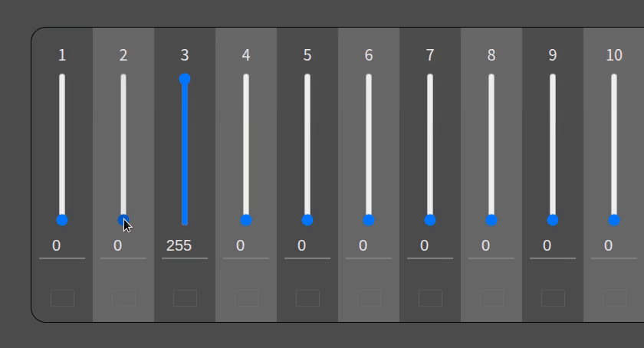Viewport: 644px width, 348px height.
Task: Click the small box below channel 8
Action: tap(491, 298)
